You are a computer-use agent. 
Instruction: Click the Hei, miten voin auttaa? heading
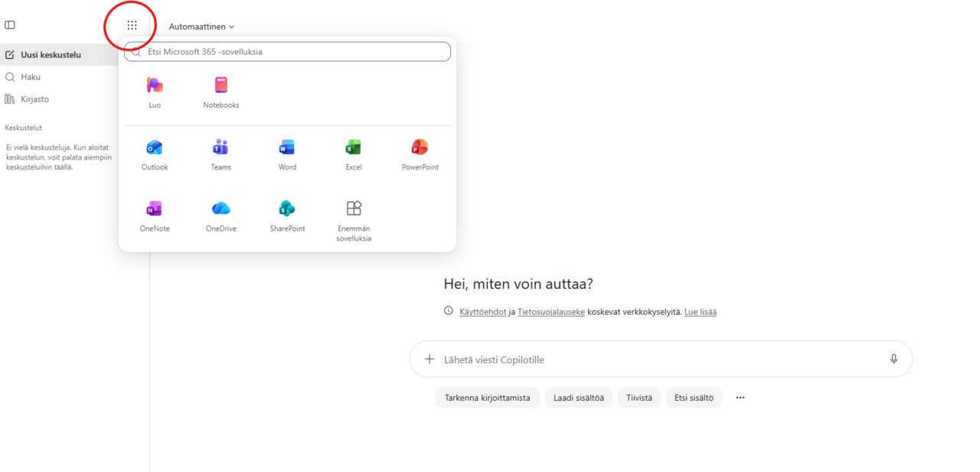click(x=518, y=284)
